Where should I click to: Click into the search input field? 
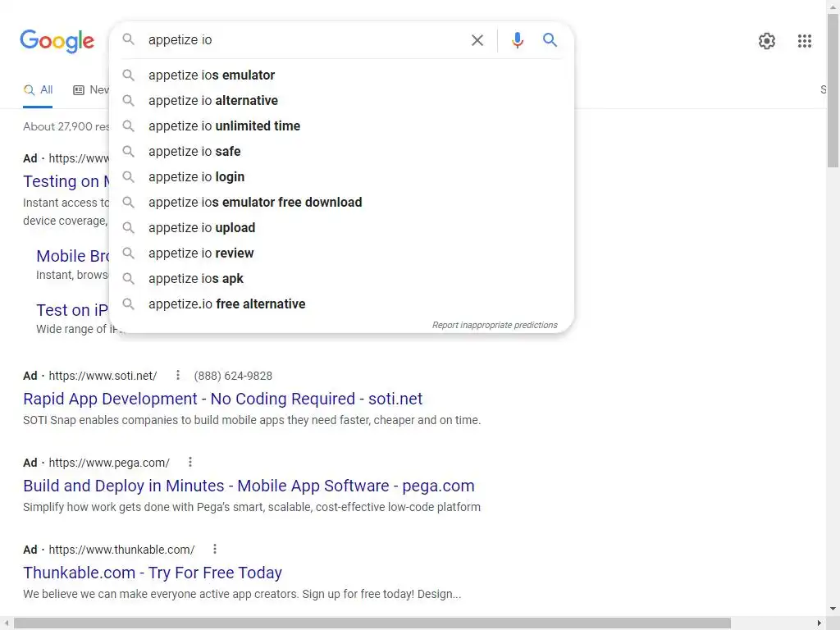[304, 40]
